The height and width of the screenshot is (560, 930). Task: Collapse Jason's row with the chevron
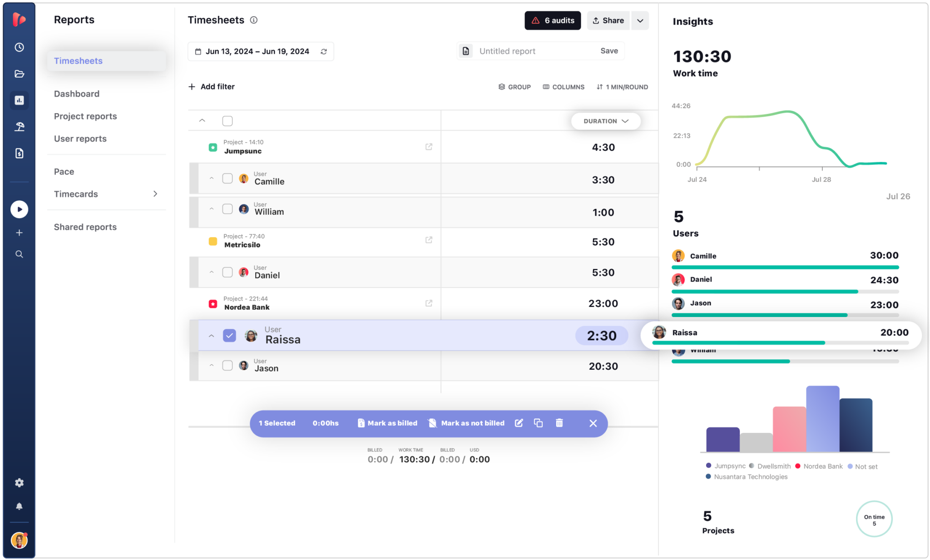(211, 365)
